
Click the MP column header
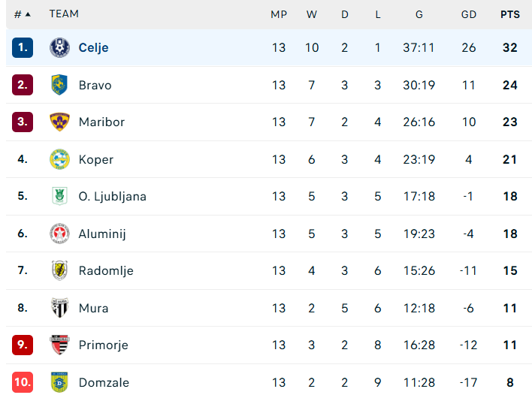click(279, 14)
